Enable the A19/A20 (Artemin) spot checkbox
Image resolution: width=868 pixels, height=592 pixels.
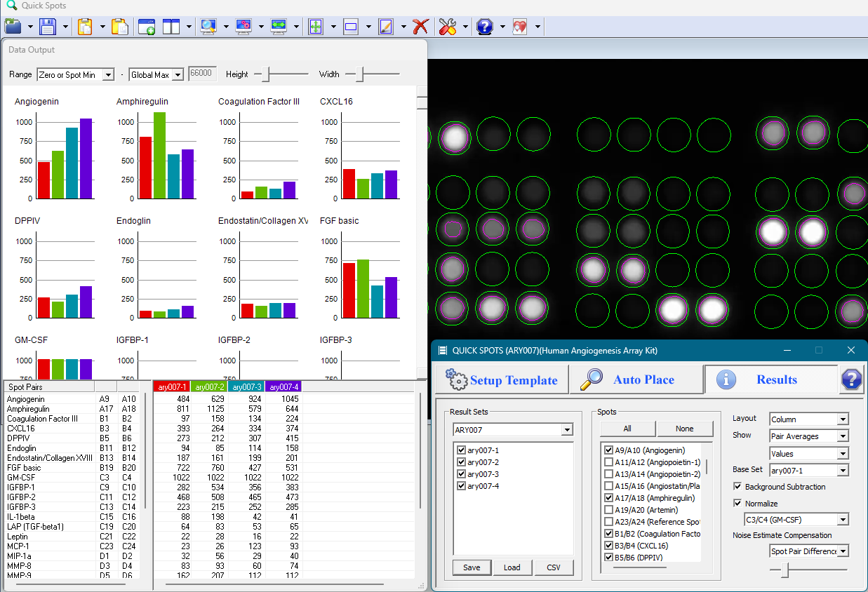tap(608, 510)
